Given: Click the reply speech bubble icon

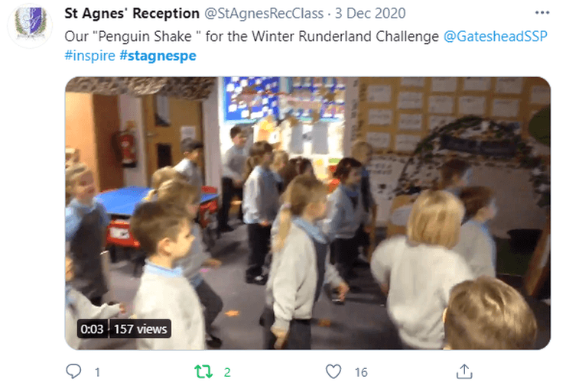Looking at the screenshot, I should tap(73, 371).
